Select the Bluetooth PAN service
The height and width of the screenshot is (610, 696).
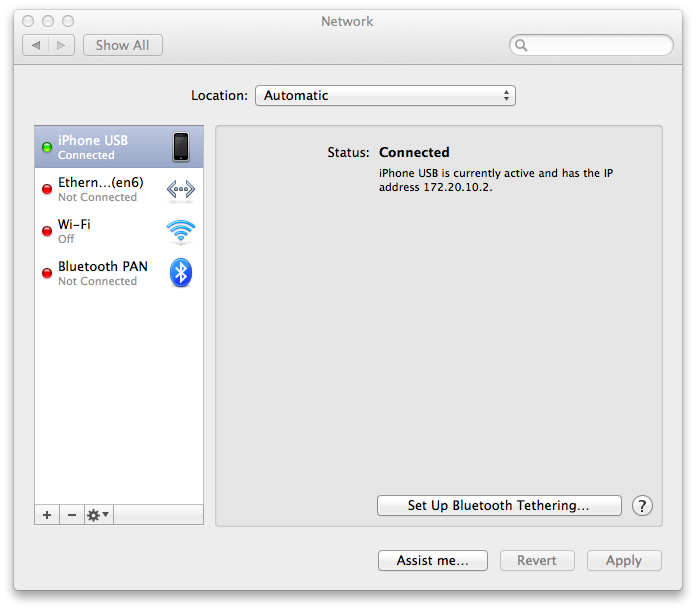pos(119,273)
